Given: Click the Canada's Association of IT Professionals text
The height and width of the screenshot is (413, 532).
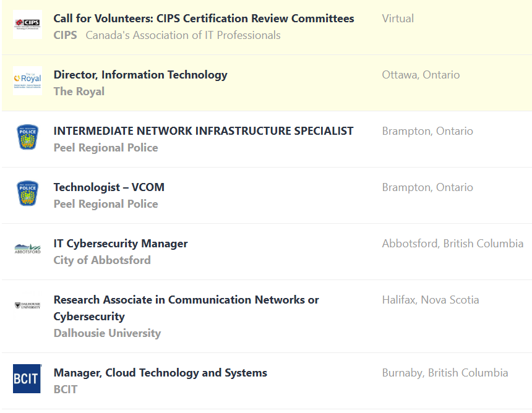Looking at the screenshot, I should (183, 35).
